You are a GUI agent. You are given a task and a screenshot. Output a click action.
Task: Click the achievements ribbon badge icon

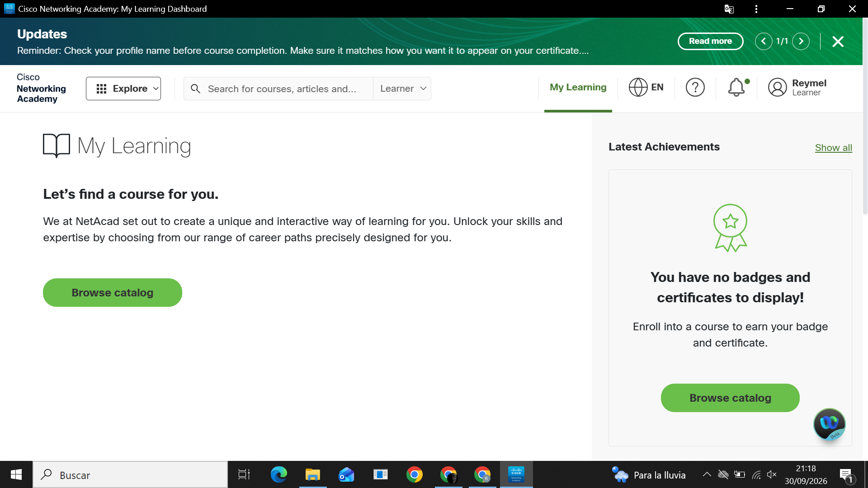coord(730,228)
